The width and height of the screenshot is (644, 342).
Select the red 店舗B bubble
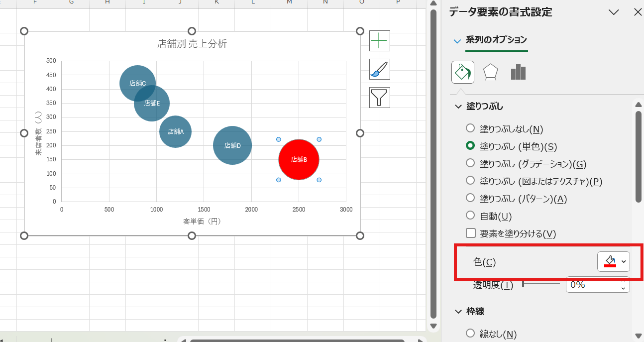click(x=299, y=159)
